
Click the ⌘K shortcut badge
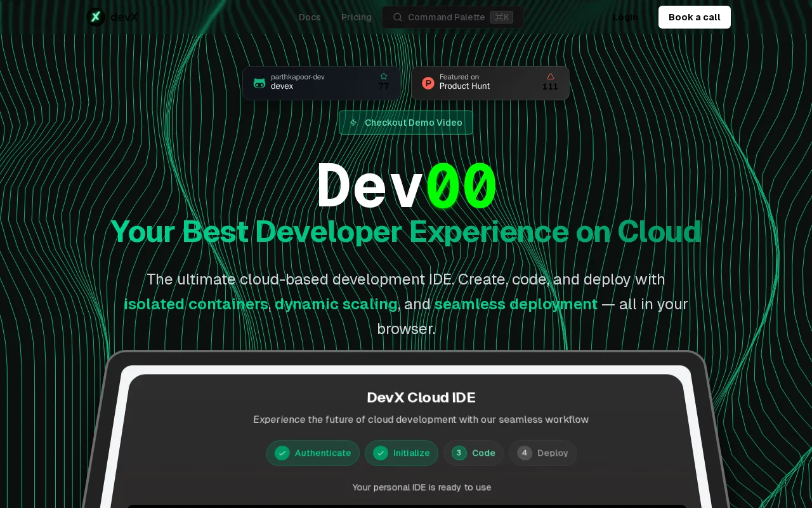[x=502, y=17]
